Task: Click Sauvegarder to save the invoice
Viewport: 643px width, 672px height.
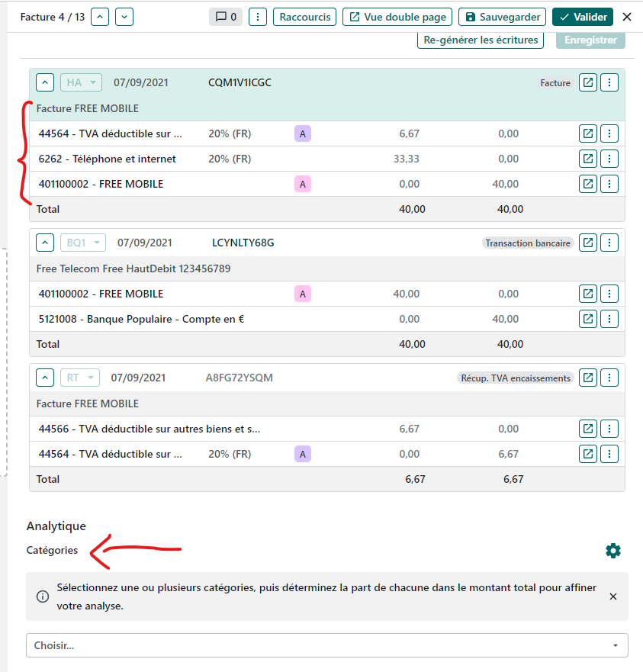Action: point(503,17)
